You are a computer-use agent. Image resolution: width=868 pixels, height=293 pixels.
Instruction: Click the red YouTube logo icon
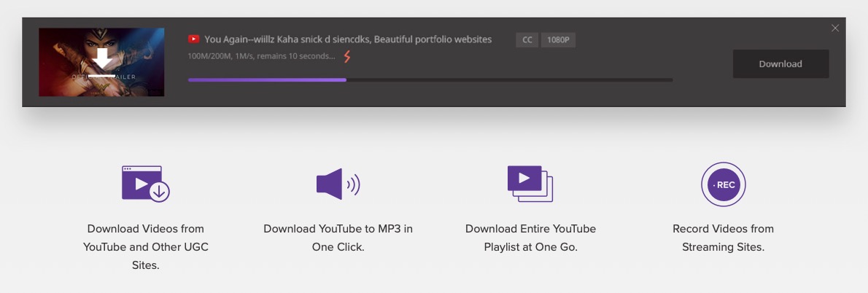click(193, 39)
